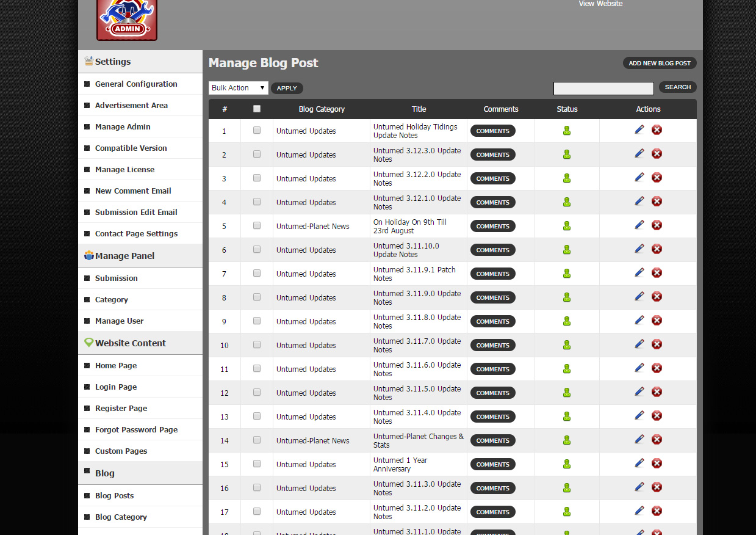Open Forgot Password Page content

(136, 429)
